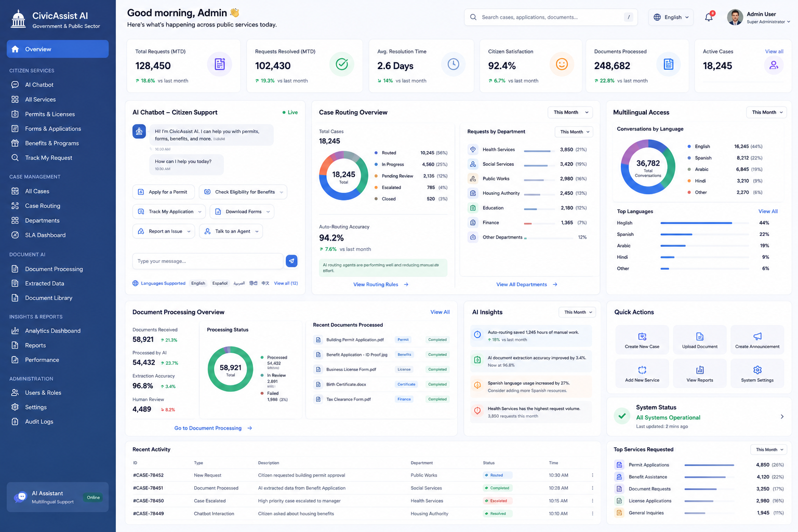Open row menu for #CASE-78452
Screen dimensions: 798x532
tap(592, 475)
